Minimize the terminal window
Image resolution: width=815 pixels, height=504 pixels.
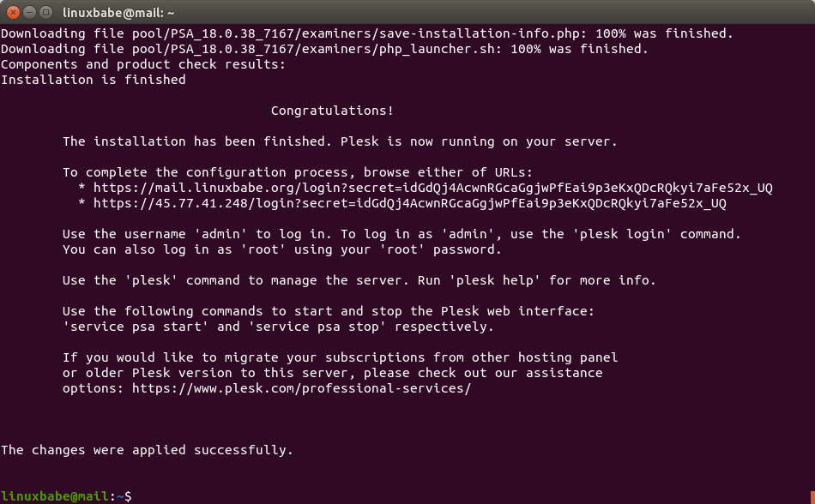[29, 12]
